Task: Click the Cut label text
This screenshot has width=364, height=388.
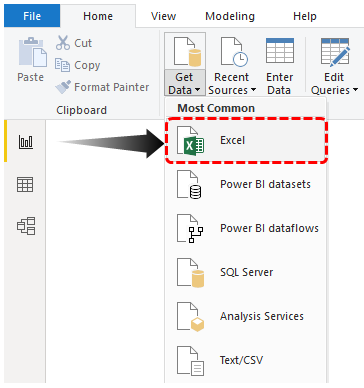Action: point(83,43)
